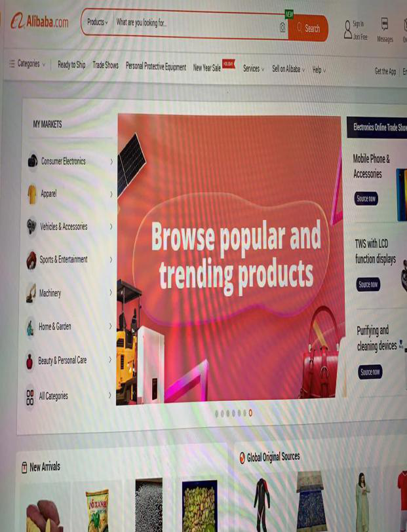Viewport: 407px width, 532px height.
Task: Click Source now under Mobile Phone & Accessories
Action: point(366,199)
